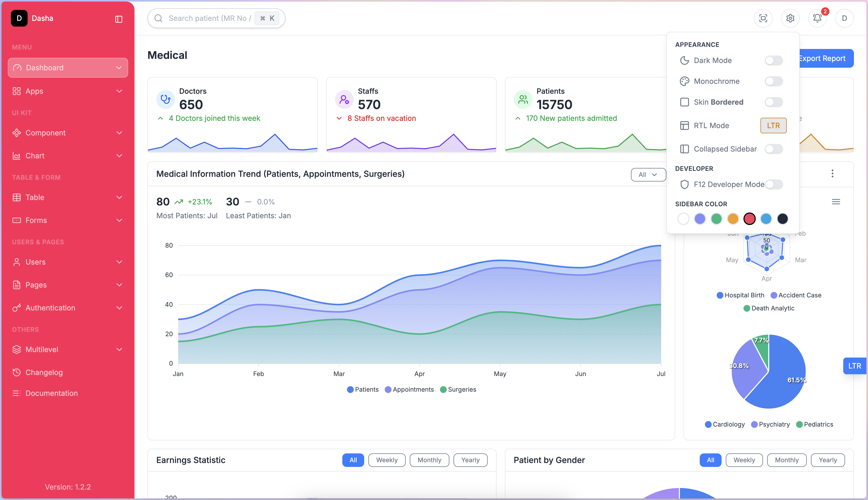The image size is (868, 500).
Task: Click the sidebar collapse icon beside Dasha
Action: pos(119,19)
